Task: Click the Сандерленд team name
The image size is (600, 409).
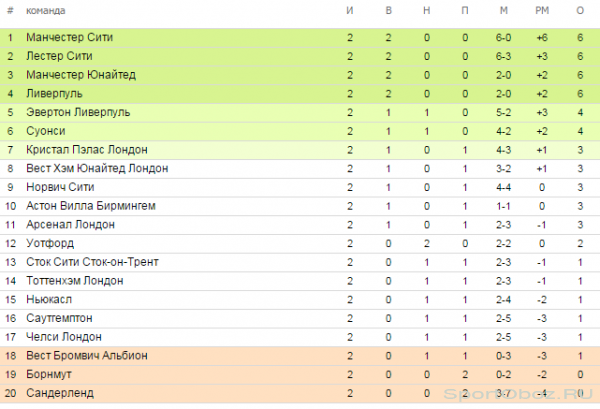Action: coord(60,393)
